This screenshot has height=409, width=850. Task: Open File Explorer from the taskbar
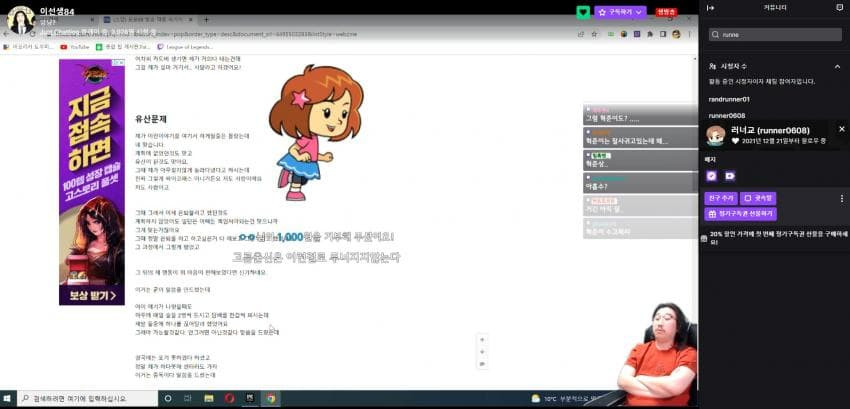click(x=209, y=399)
